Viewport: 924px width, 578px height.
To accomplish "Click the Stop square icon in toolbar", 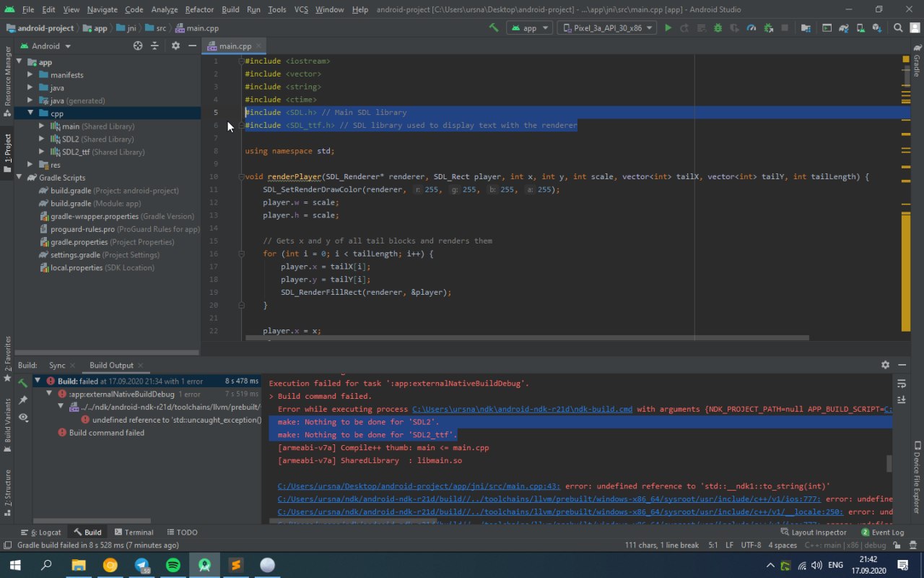I will pyautogui.click(x=785, y=27).
